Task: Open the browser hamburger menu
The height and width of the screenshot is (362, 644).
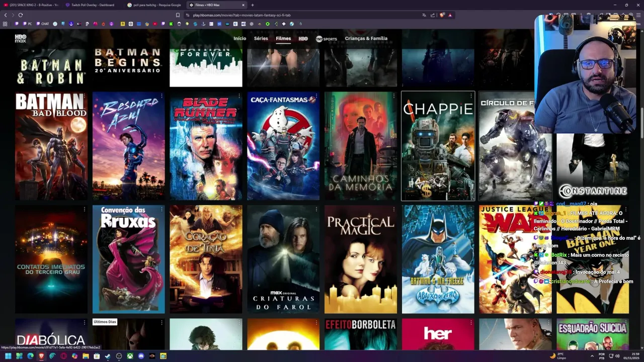Action: click(x=639, y=15)
